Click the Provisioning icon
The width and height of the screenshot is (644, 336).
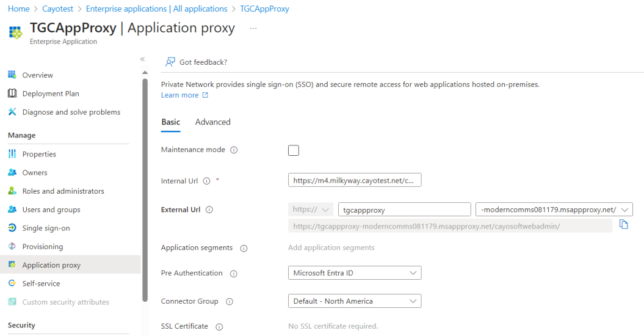[12, 246]
